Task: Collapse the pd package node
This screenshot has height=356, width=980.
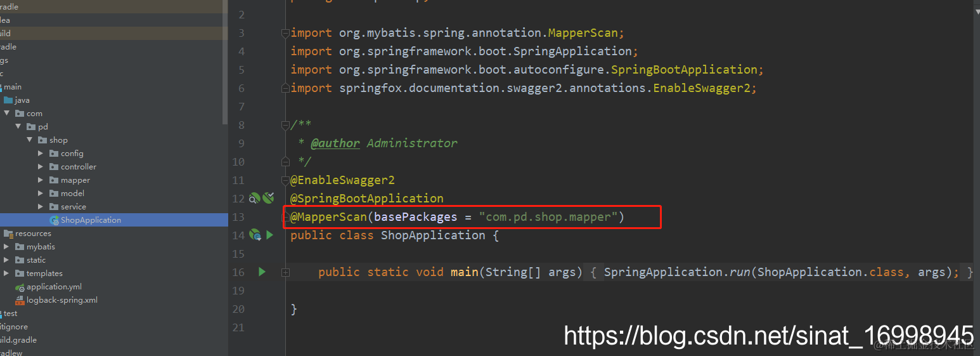Action: pos(18,127)
